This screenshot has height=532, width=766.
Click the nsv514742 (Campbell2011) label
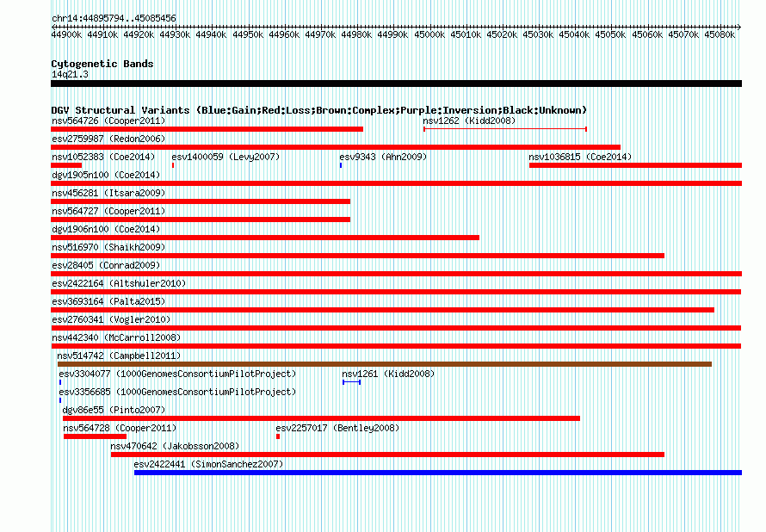(x=119, y=356)
